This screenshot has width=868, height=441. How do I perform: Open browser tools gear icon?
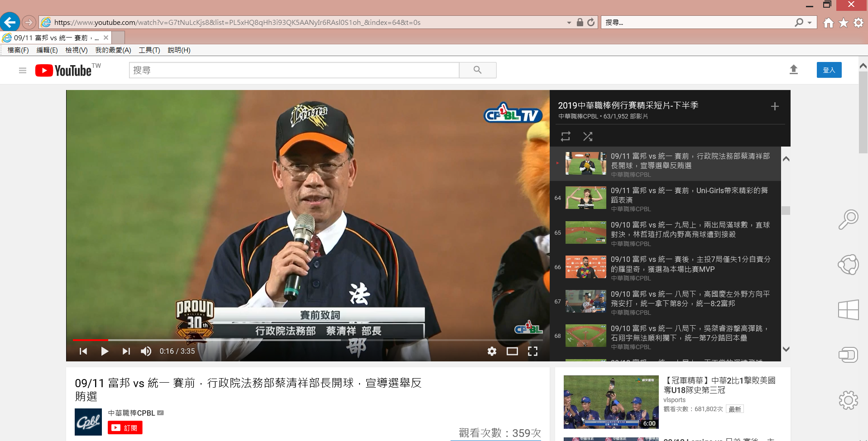[x=858, y=23]
